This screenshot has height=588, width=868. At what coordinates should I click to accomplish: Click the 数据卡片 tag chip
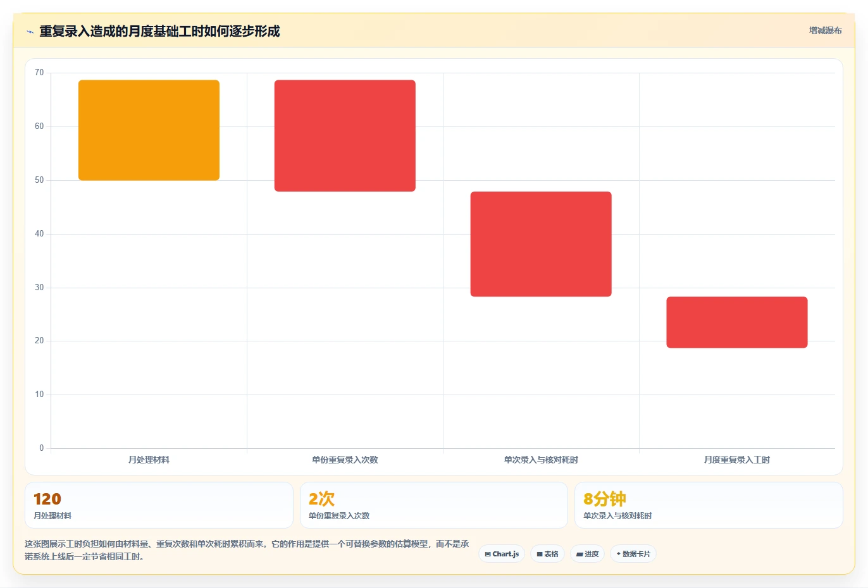coord(633,554)
